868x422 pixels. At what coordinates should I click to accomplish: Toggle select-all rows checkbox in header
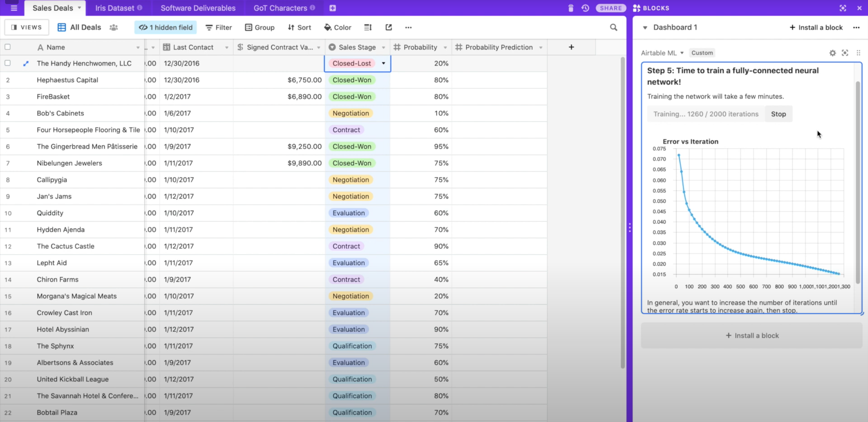coord(7,47)
